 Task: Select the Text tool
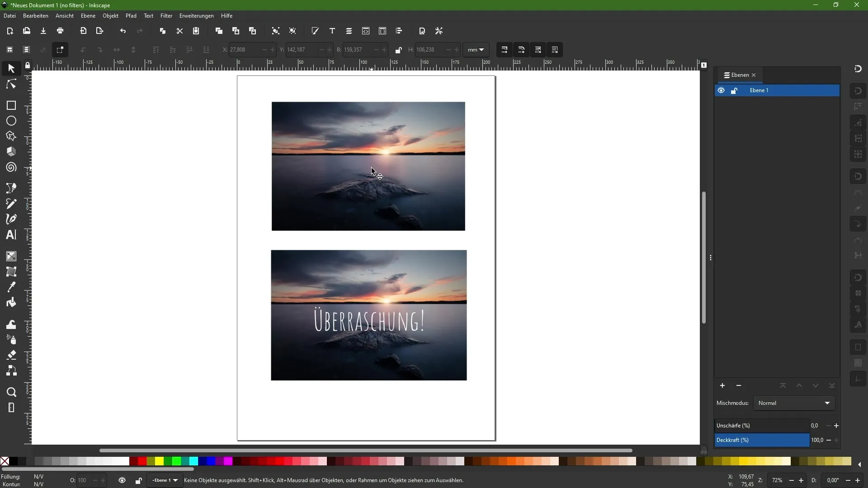tap(11, 234)
